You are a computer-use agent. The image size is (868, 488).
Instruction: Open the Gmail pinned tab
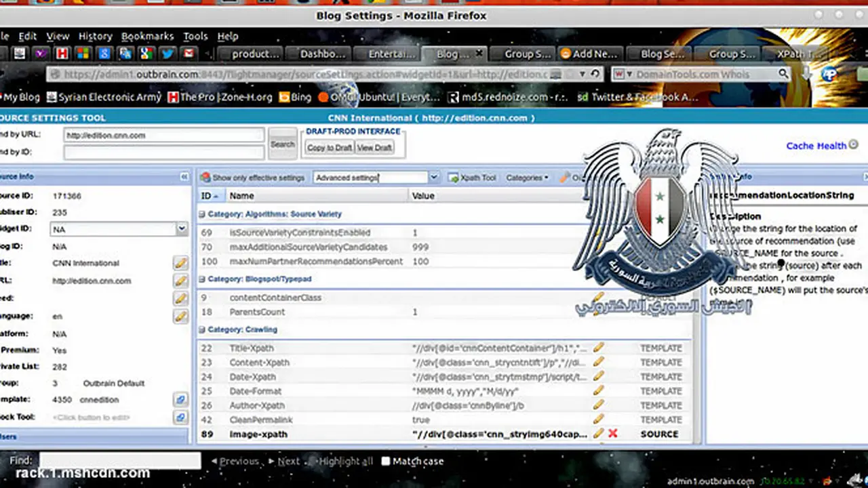(189, 54)
